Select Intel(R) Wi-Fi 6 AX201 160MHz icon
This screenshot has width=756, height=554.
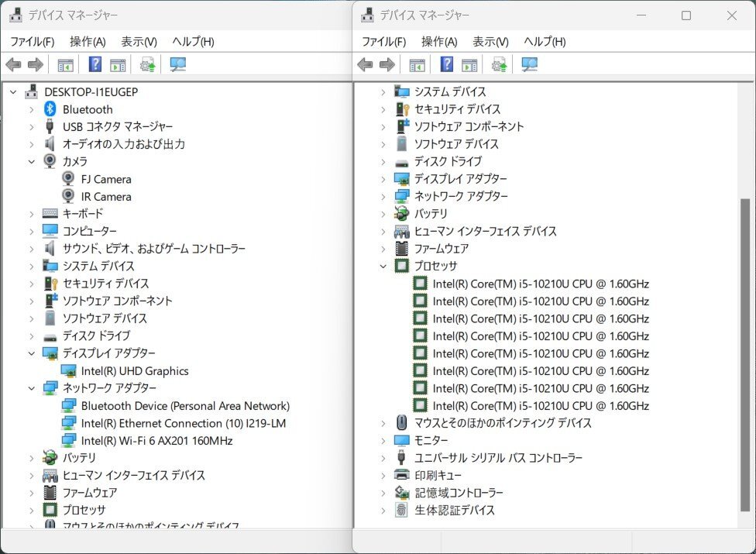tap(69, 440)
